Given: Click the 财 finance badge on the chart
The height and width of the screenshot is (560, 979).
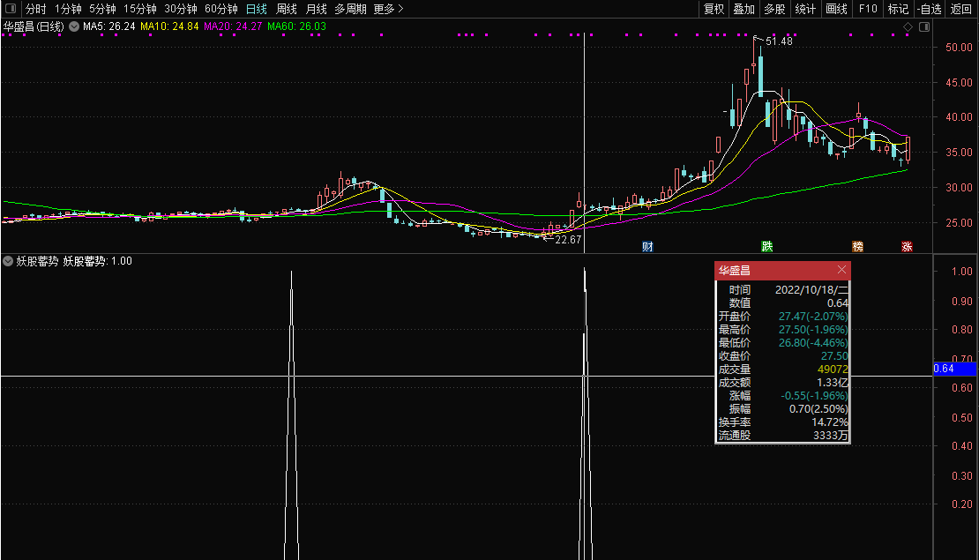Looking at the screenshot, I should (646, 247).
